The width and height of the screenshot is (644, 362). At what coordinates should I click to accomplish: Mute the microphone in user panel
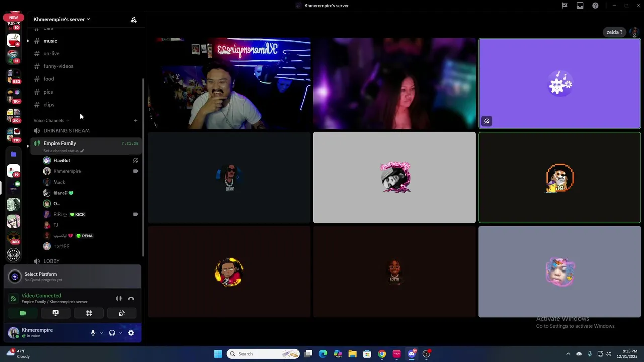93,333
